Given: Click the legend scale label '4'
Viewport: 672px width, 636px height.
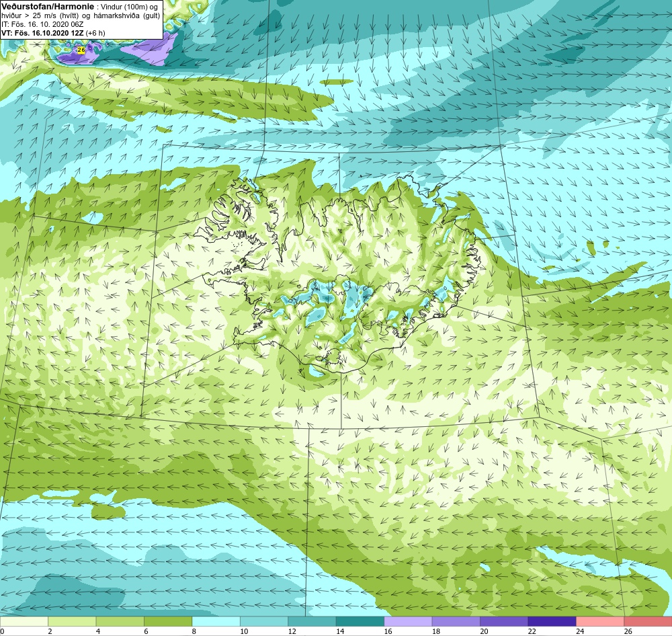Looking at the screenshot, I should coord(98,631).
